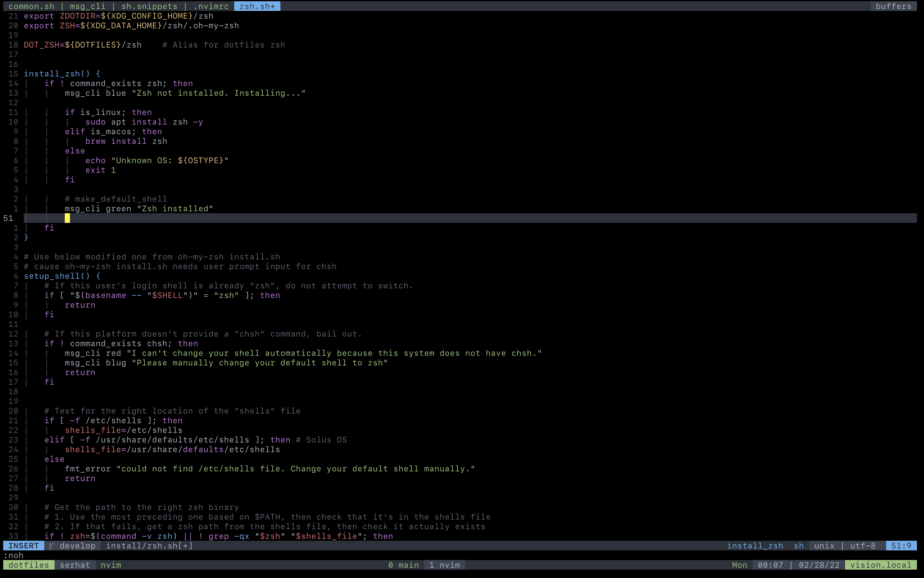Click the unix file format indicator
This screenshot has height=578, width=924.
point(824,546)
